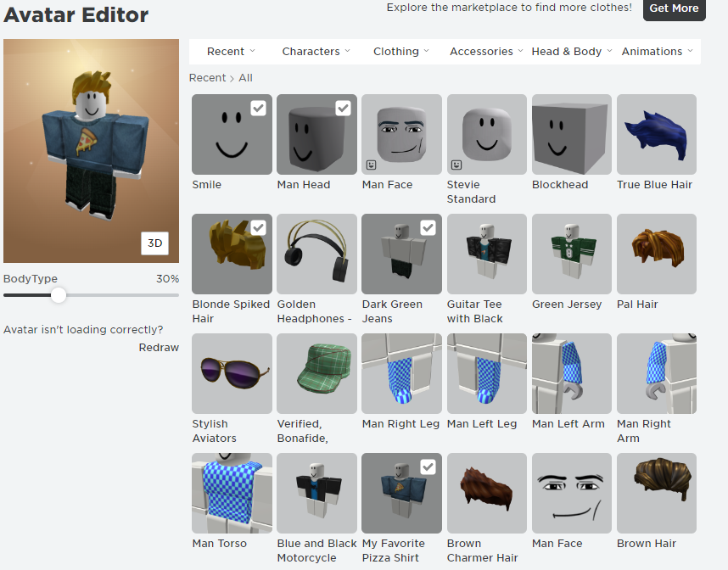
Task: Select Guitar Tee with Black shirt
Action: click(486, 254)
